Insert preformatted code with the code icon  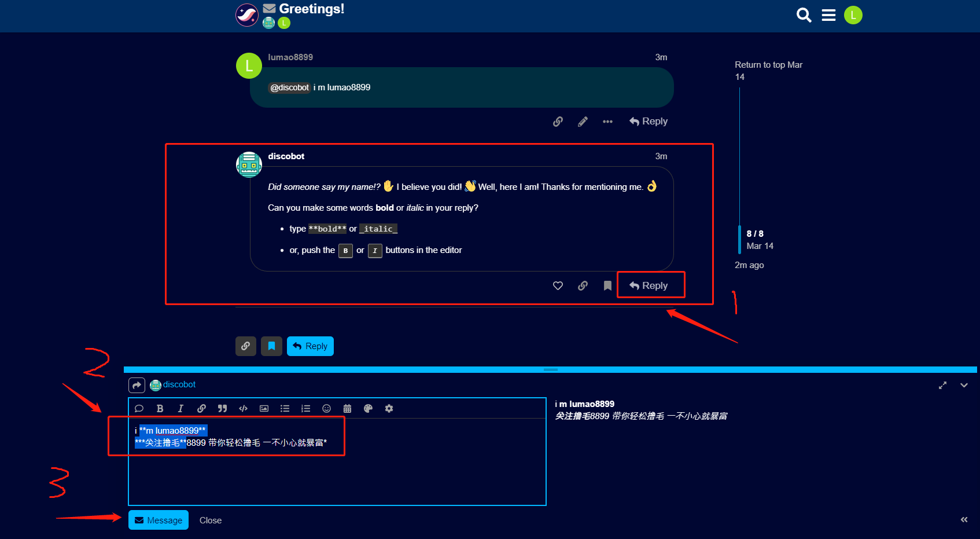click(243, 408)
